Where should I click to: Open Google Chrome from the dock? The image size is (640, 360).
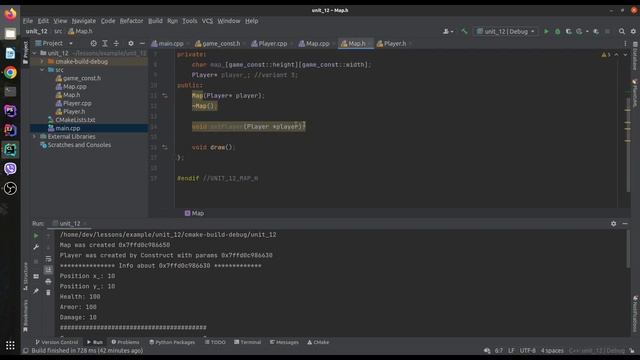(10, 73)
